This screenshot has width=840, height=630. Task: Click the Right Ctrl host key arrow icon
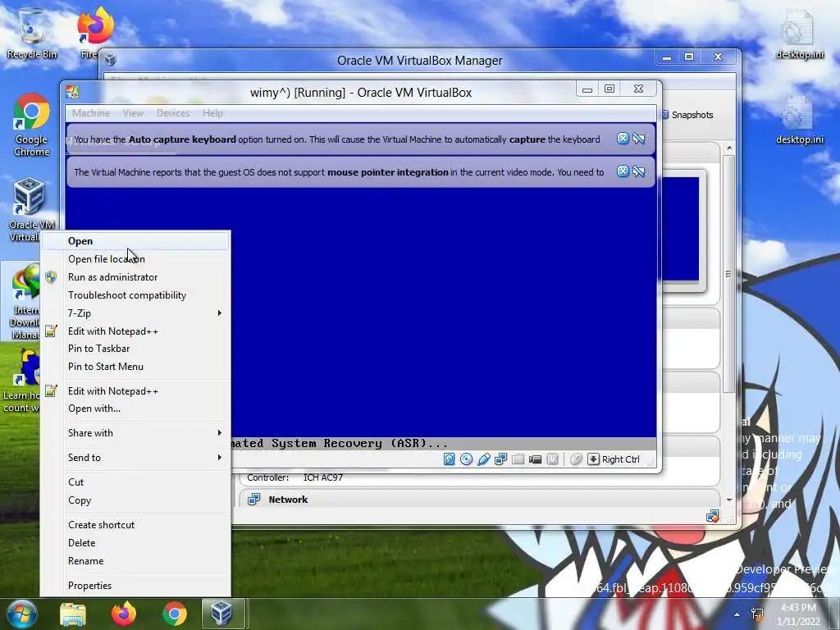[593, 459]
